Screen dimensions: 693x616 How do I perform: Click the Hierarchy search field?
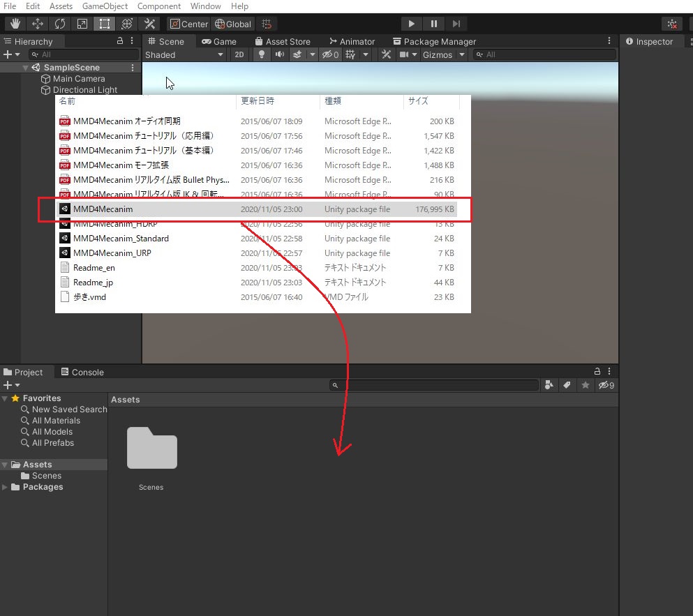coord(84,55)
